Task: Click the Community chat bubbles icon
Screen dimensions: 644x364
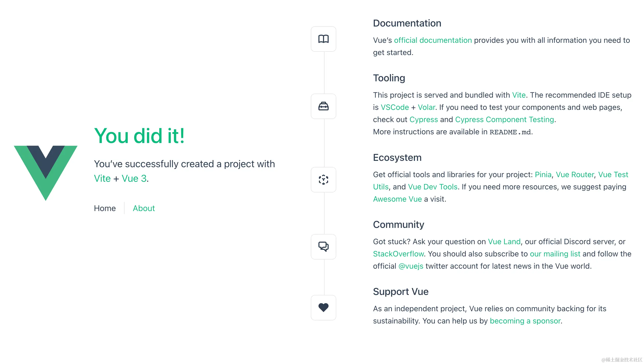Action: point(323,247)
